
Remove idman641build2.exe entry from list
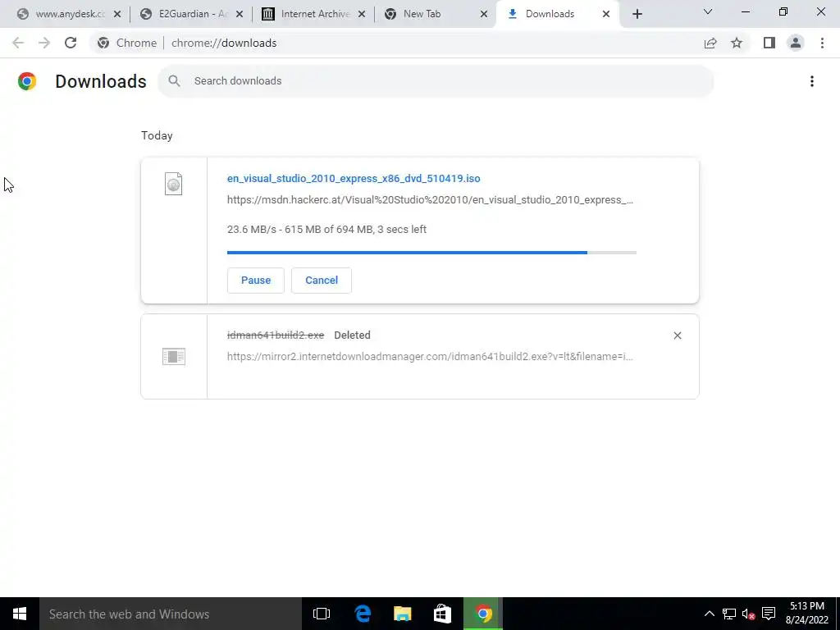coord(677,336)
